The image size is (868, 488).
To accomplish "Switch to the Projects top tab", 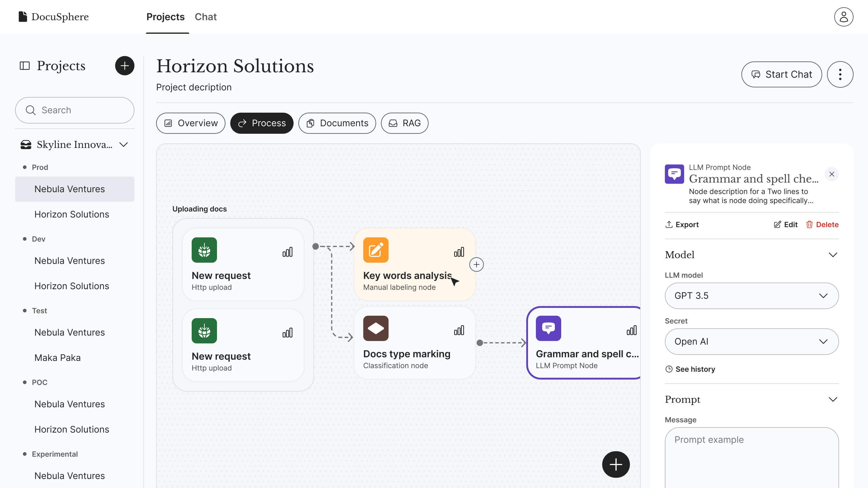I will (x=165, y=17).
